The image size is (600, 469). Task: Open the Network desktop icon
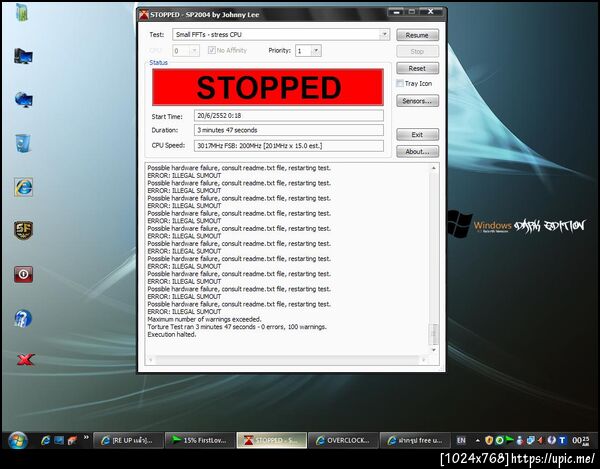[24, 100]
